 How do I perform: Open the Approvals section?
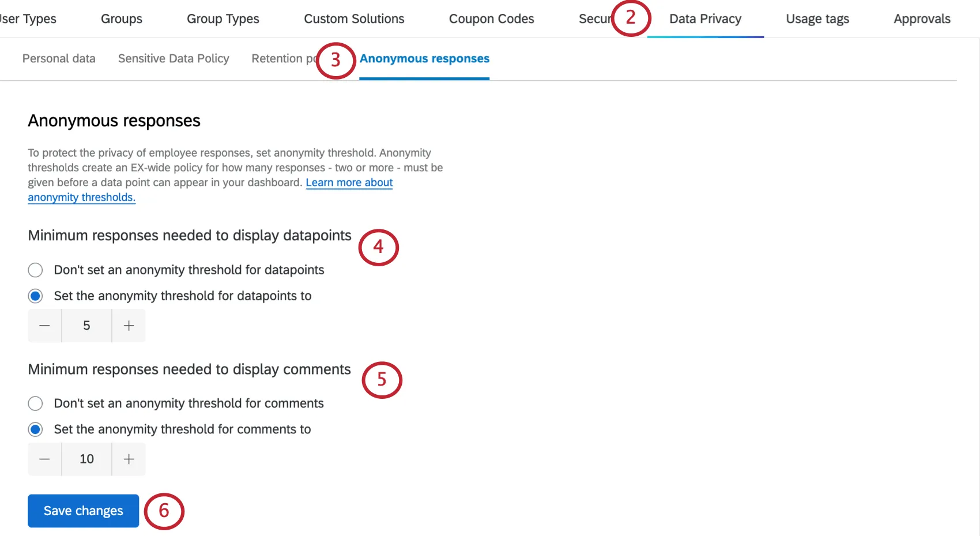point(921,18)
